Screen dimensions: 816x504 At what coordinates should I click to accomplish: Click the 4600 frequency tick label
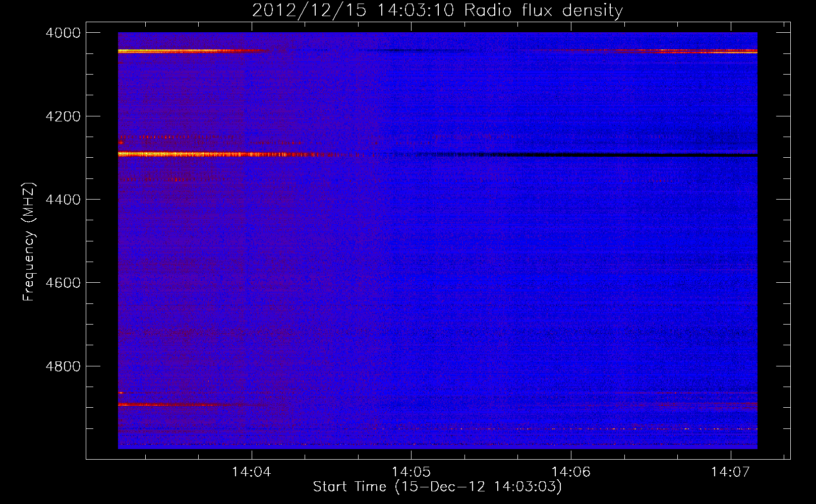(x=63, y=283)
